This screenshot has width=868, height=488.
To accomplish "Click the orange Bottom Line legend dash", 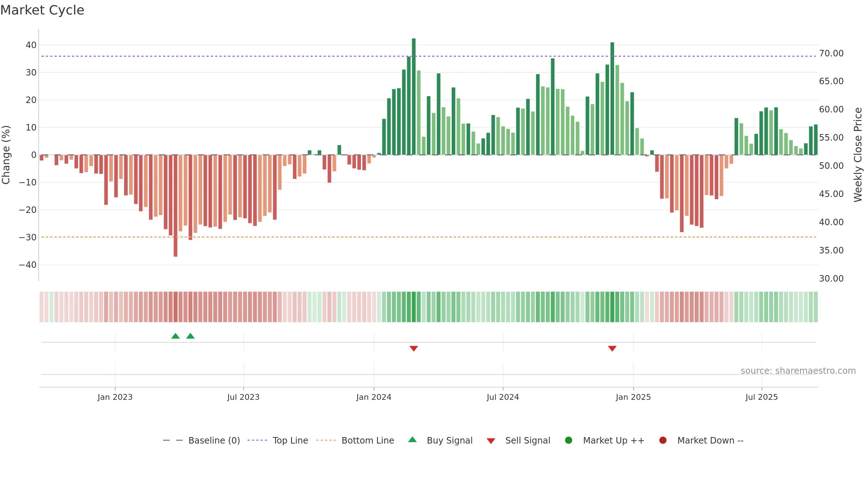I will (x=326, y=440).
